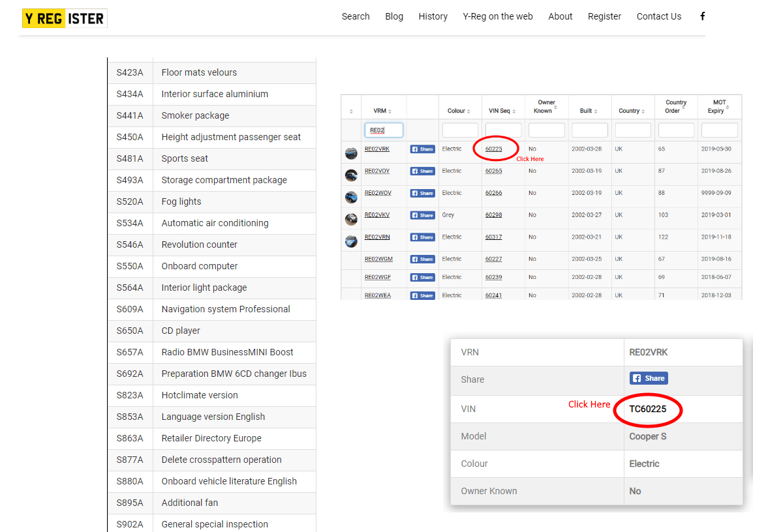The width and height of the screenshot is (783, 532).
Task: Click the Additional fan option
Action: coord(190,503)
